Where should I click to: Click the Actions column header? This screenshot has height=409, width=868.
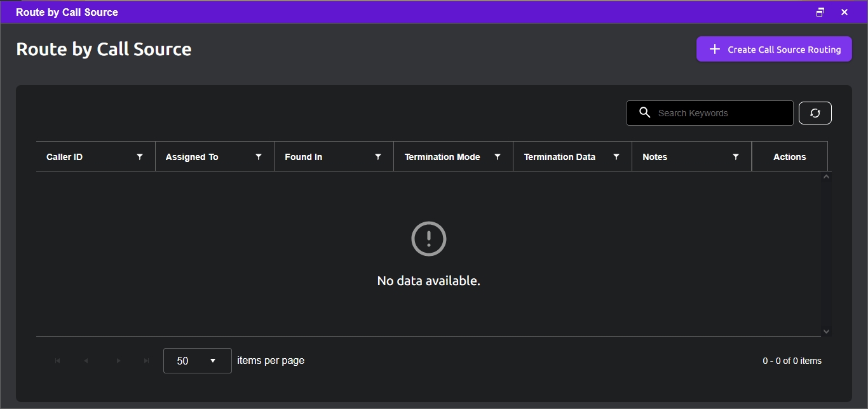click(x=790, y=157)
